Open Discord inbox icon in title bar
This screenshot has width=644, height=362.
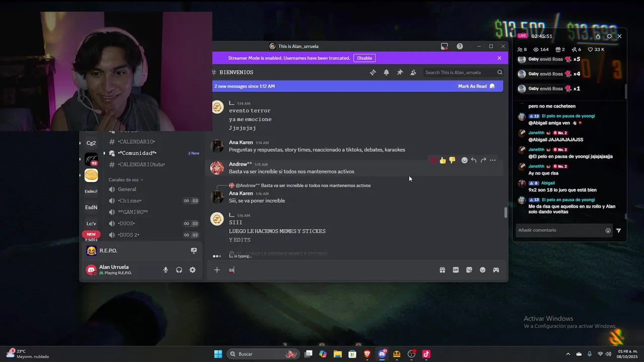[x=444, y=46]
